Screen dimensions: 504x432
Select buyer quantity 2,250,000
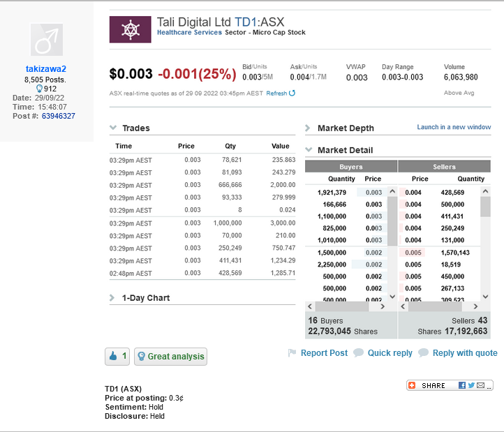(x=332, y=265)
